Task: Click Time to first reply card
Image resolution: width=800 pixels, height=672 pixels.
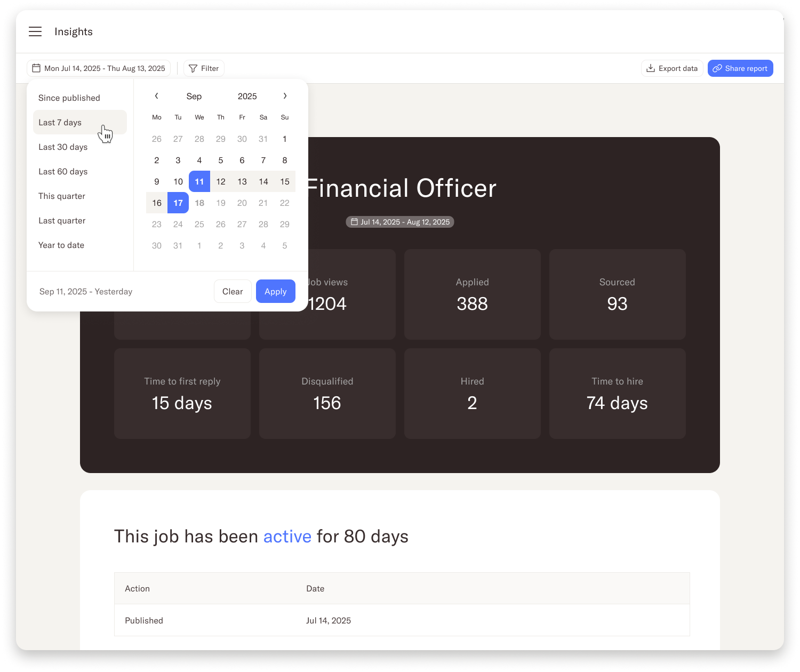Action: [x=182, y=394]
